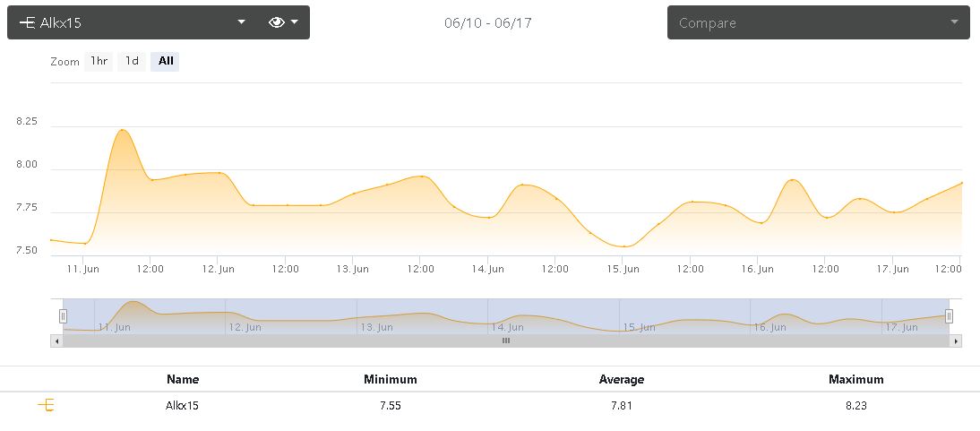Set zoom to 1hr

pyautogui.click(x=99, y=61)
